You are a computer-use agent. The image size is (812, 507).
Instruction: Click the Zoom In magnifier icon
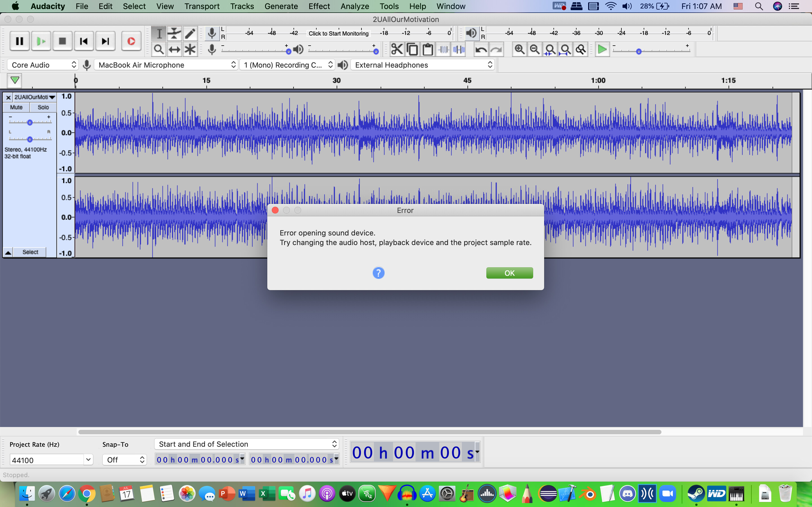519,50
